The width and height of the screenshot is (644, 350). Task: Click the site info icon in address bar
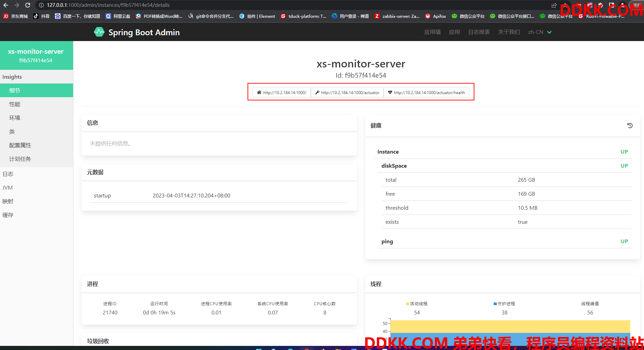pos(41,5)
